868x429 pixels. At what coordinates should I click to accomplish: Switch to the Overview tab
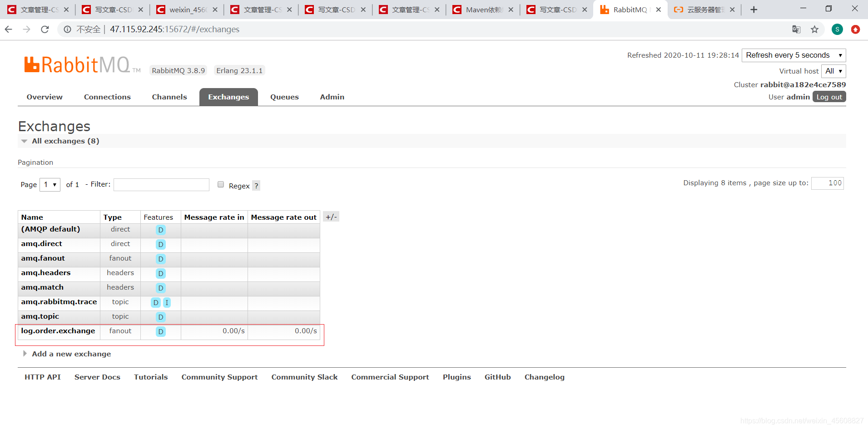coord(45,97)
